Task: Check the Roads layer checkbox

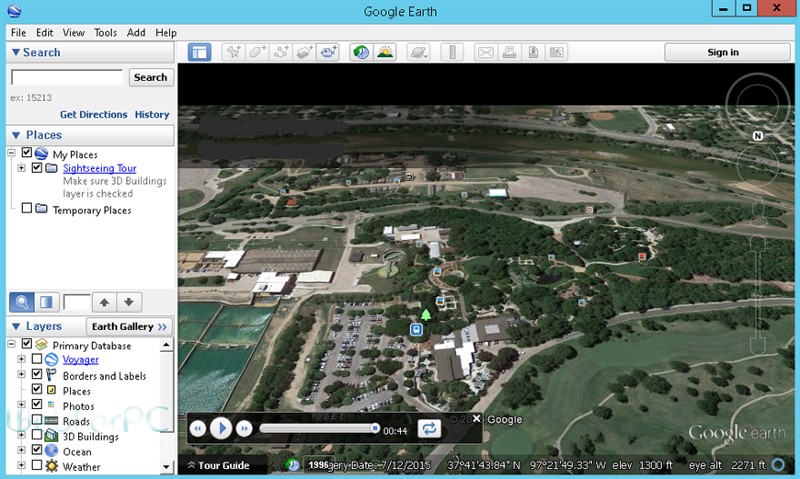Action: 37,421
